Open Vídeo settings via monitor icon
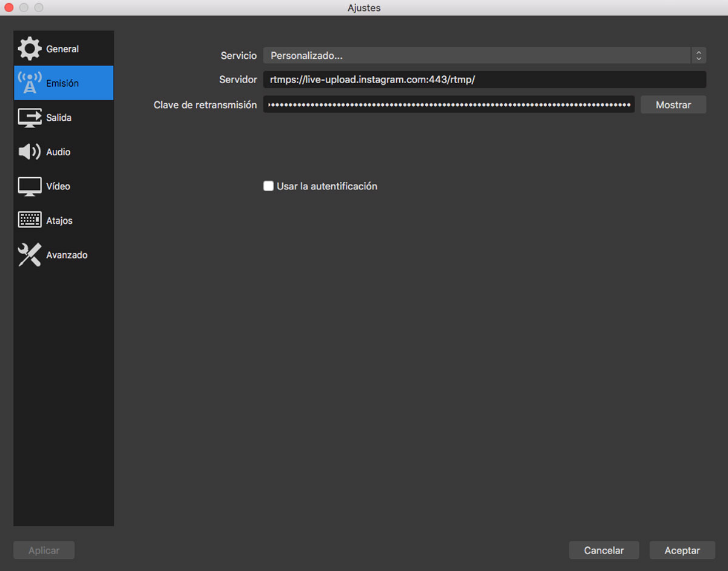The image size is (728, 571). 30,186
